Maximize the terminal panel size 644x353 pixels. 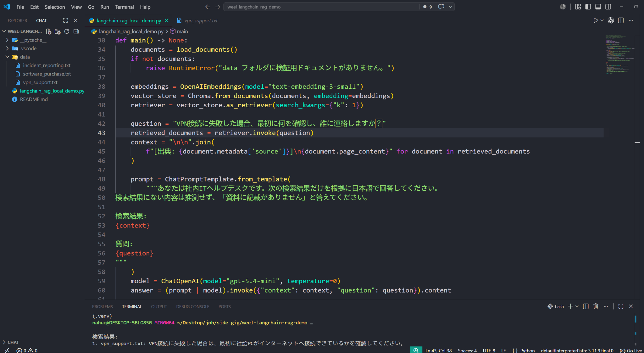coord(621,306)
